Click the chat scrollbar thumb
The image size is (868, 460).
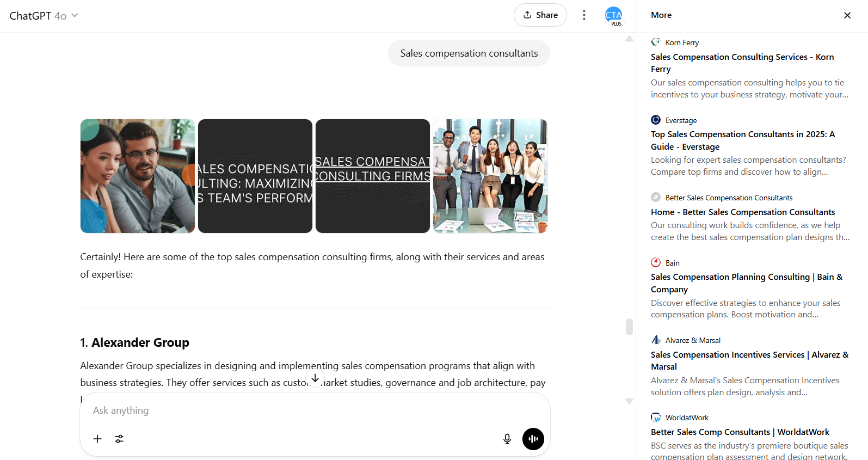629,327
